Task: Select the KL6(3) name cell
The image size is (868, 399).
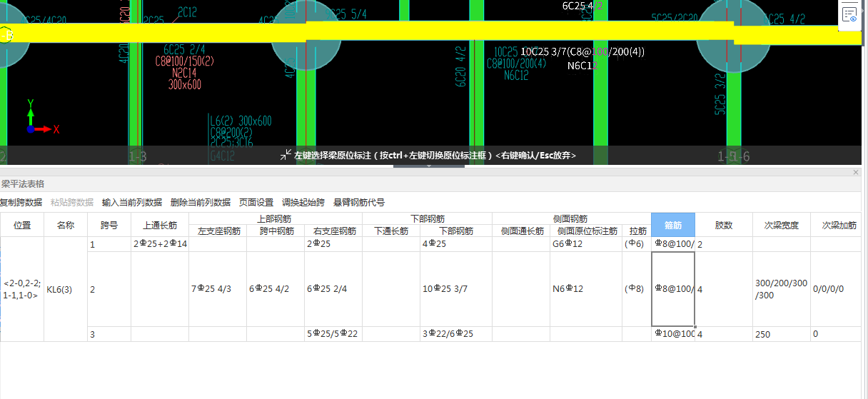Action: [66, 289]
